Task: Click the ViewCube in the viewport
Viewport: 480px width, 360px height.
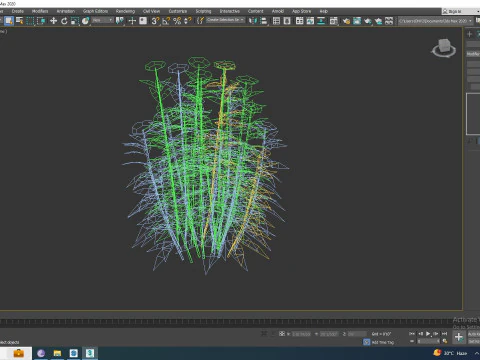Action: coord(444,48)
